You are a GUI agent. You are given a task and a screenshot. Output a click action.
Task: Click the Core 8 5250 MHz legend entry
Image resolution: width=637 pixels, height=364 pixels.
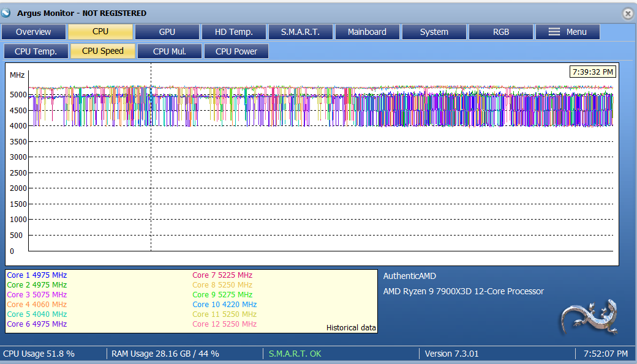(x=222, y=285)
